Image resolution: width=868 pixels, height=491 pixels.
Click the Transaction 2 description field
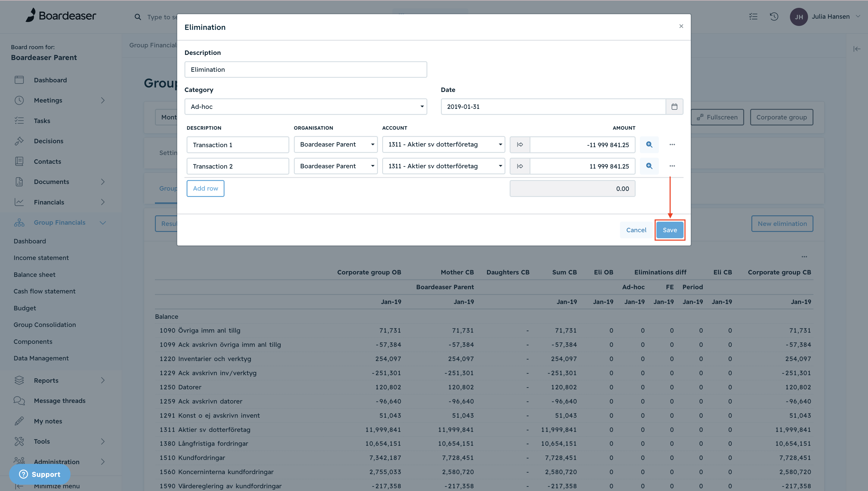pos(237,166)
